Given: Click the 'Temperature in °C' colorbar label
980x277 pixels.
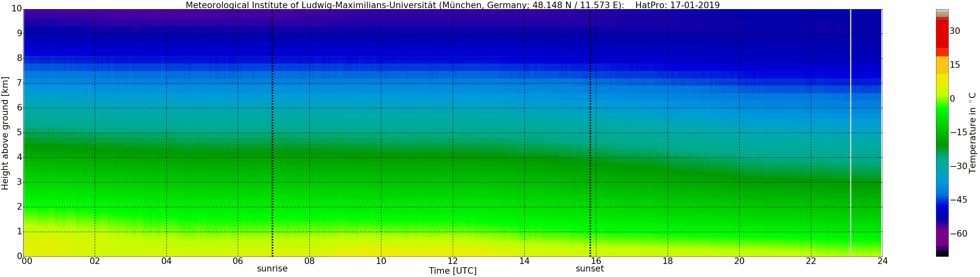Looking at the screenshot, I should pyautogui.click(x=973, y=132).
